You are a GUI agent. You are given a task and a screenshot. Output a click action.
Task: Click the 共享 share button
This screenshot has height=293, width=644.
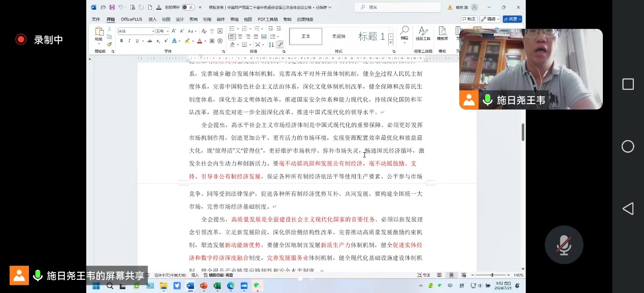pos(512,19)
